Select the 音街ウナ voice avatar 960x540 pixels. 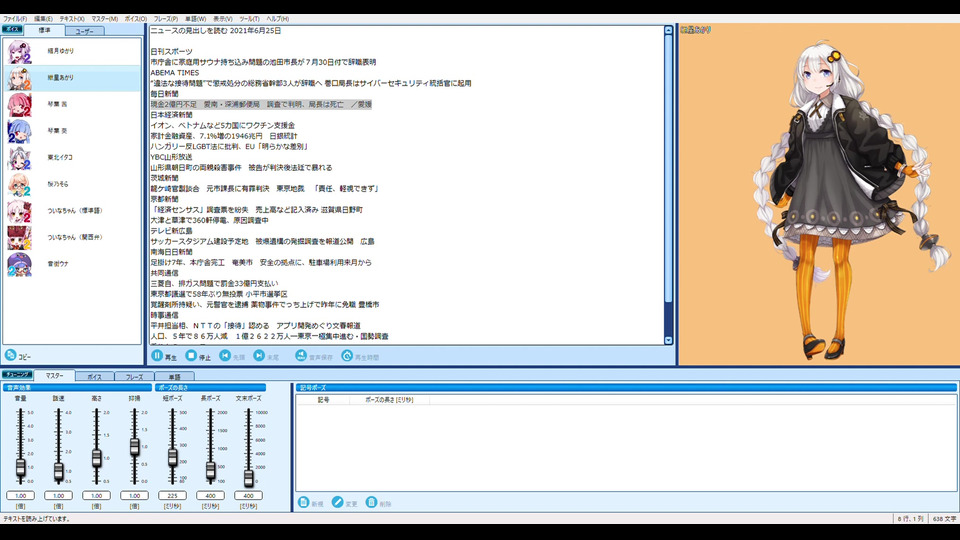point(19,264)
